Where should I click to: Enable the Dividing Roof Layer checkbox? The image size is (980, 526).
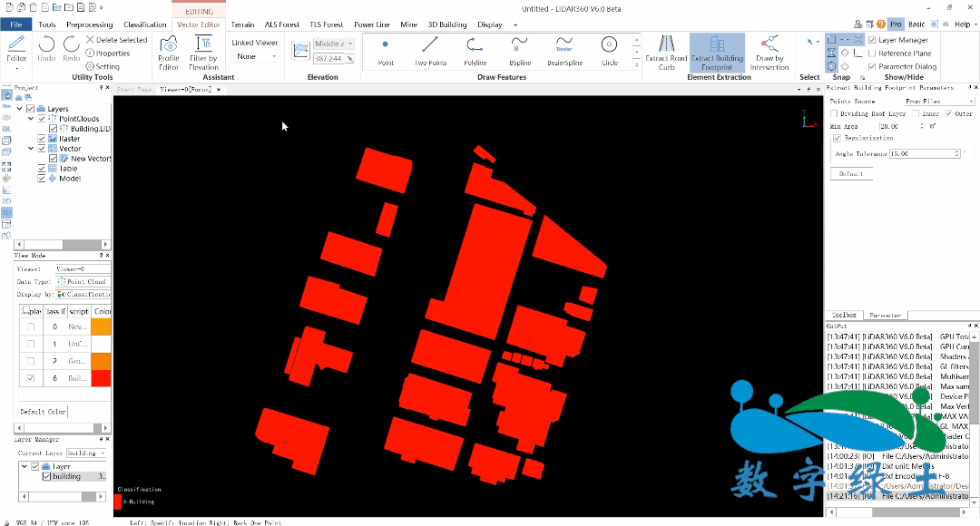(834, 113)
